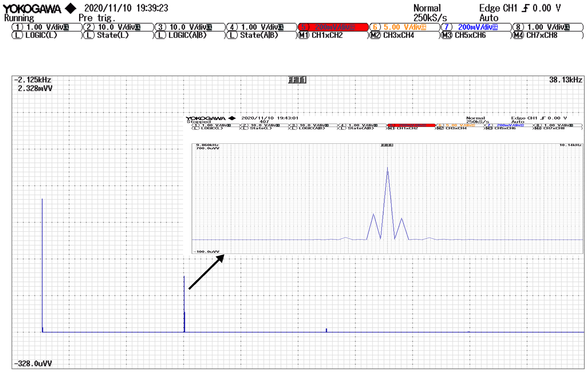588x373 pixels.
Task: Select channel 2 10.0 V/div box
Action: pyautogui.click(x=118, y=27)
